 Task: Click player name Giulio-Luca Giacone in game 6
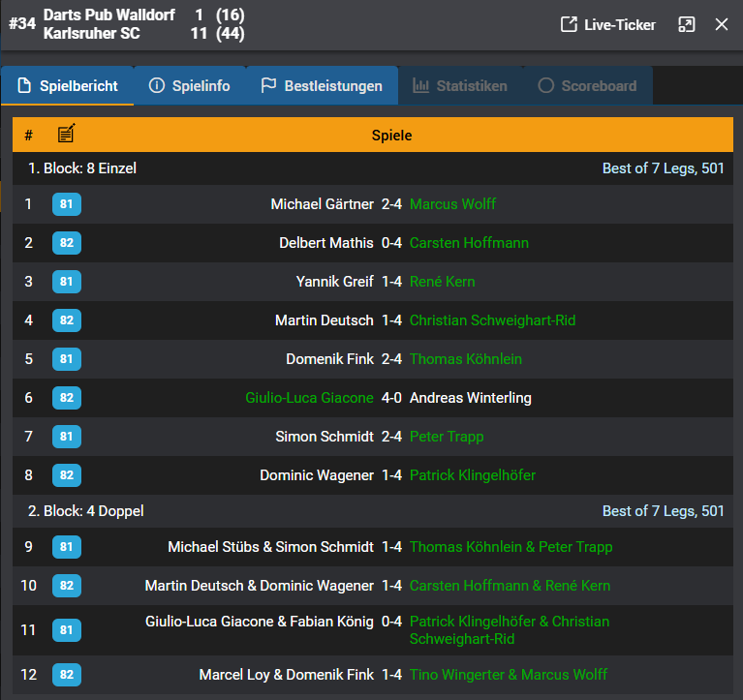pos(309,398)
